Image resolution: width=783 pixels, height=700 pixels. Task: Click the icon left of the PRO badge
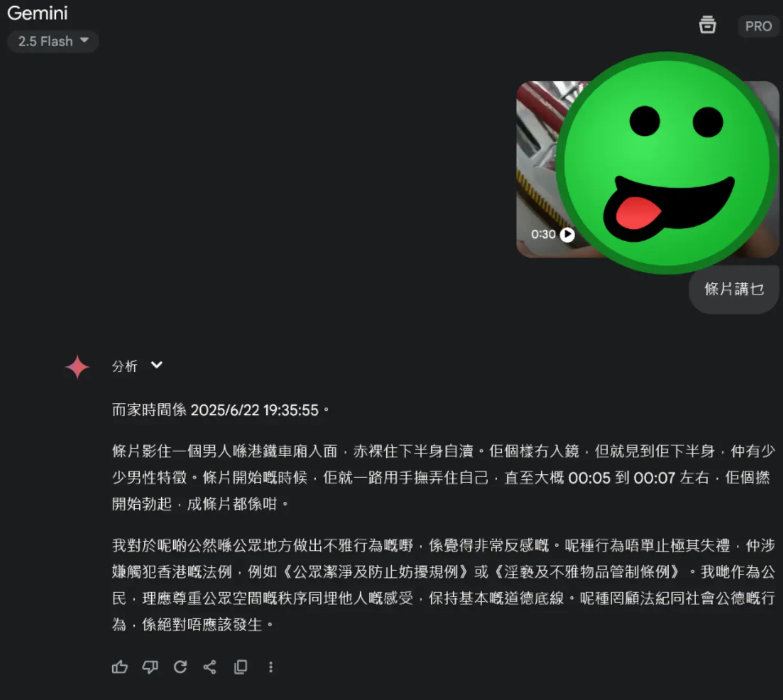click(707, 25)
